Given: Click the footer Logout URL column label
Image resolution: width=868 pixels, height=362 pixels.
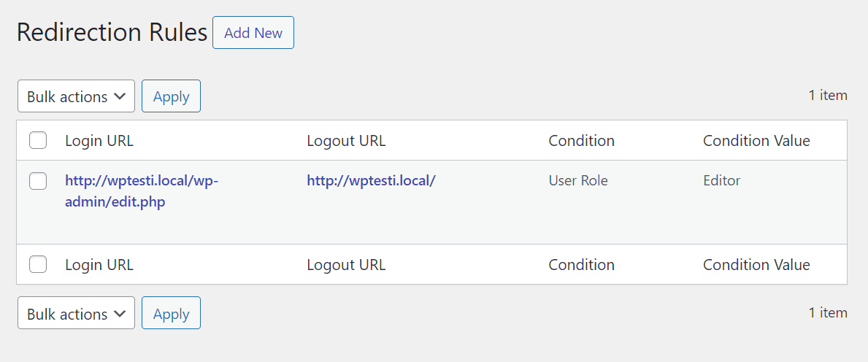Looking at the screenshot, I should coord(346,265).
